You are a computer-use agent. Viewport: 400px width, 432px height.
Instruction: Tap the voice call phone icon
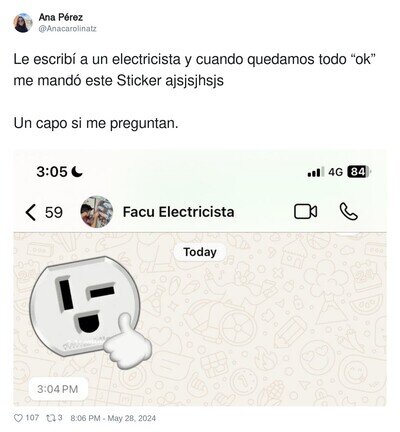point(349,212)
